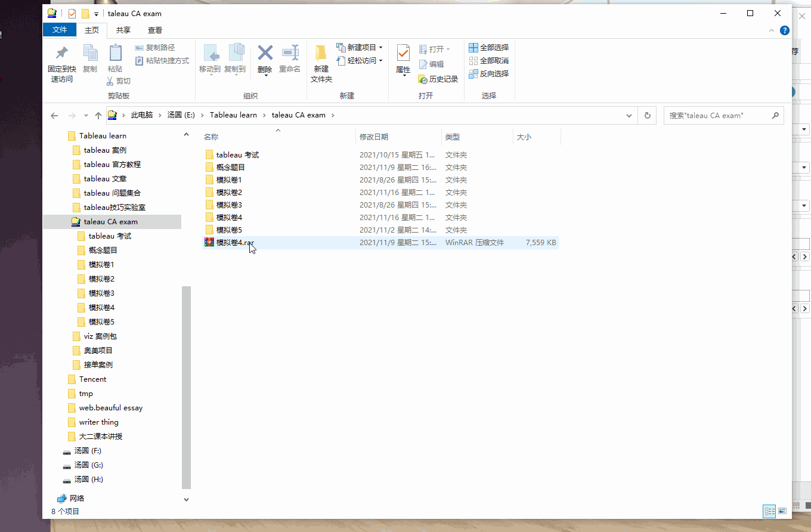Viewport: 811px width, 532px height.
Task: Click the navigation pane scrollbar thumb
Action: click(x=186, y=388)
